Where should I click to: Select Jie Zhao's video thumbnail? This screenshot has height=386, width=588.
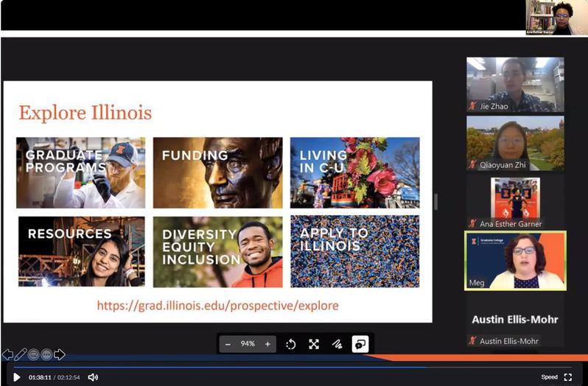[x=515, y=84]
